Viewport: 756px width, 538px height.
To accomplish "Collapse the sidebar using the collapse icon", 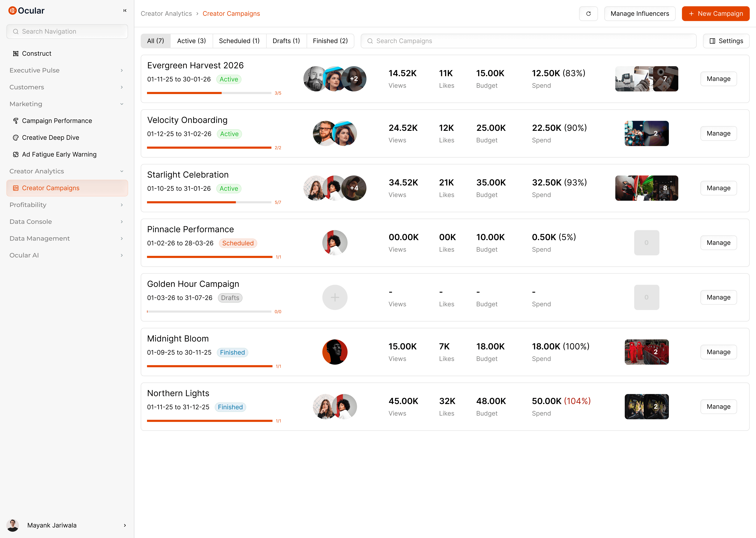I will [x=125, y=11].
